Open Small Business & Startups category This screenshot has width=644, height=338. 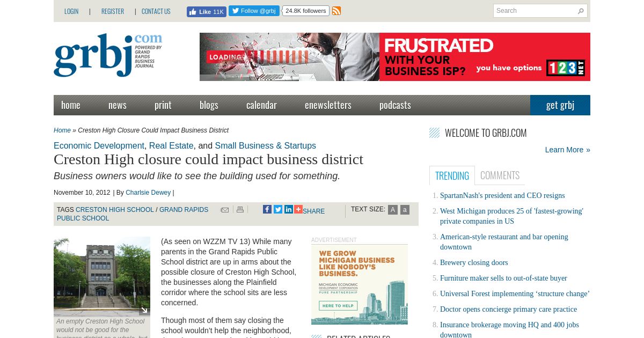pyautogui.click(x=265, y=146)
